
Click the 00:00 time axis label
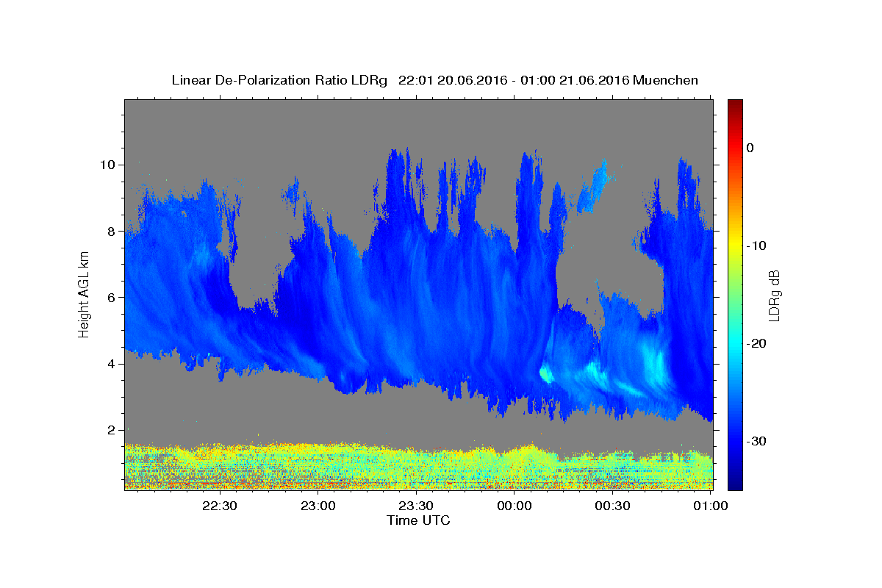coord(514,506)
